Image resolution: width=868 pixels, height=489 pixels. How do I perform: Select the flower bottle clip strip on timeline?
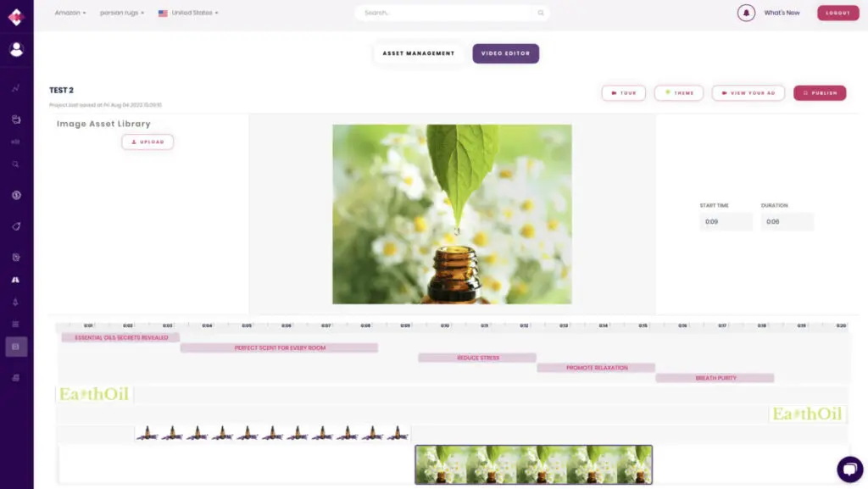533,464
